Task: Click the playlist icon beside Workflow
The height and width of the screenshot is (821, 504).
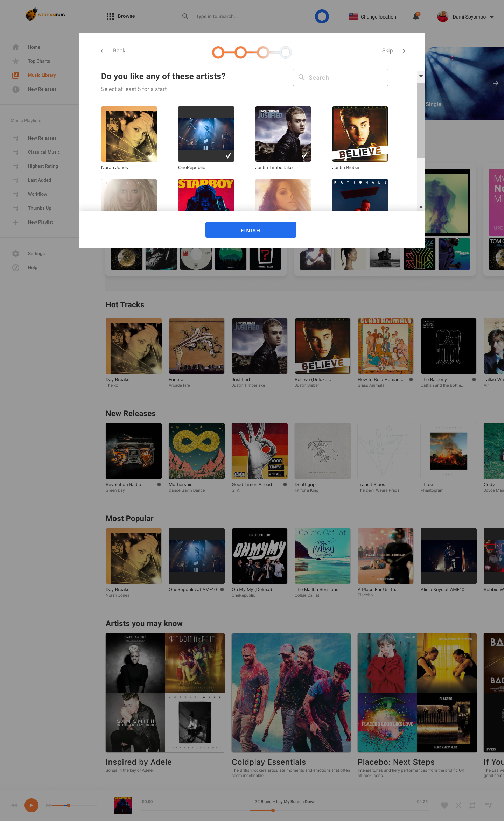Action: (x=16, y=194)
